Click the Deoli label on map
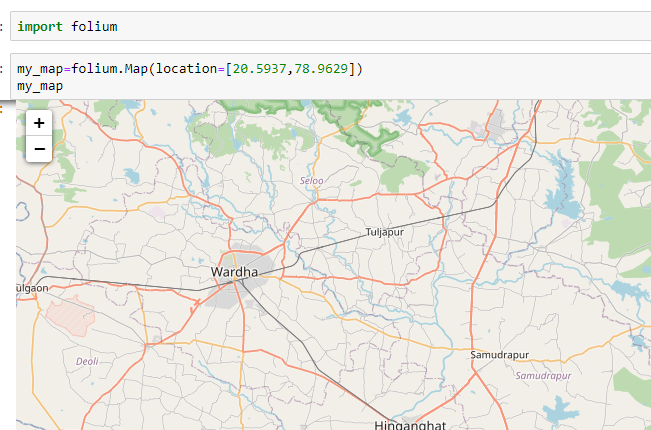The height and width of the screenshot is (430, 651). [x=87, y=361]
